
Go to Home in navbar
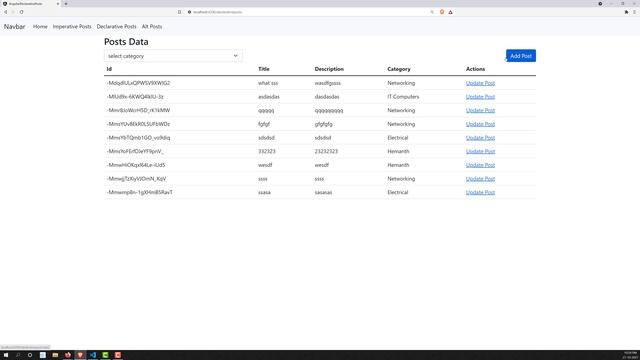[40, 27]
